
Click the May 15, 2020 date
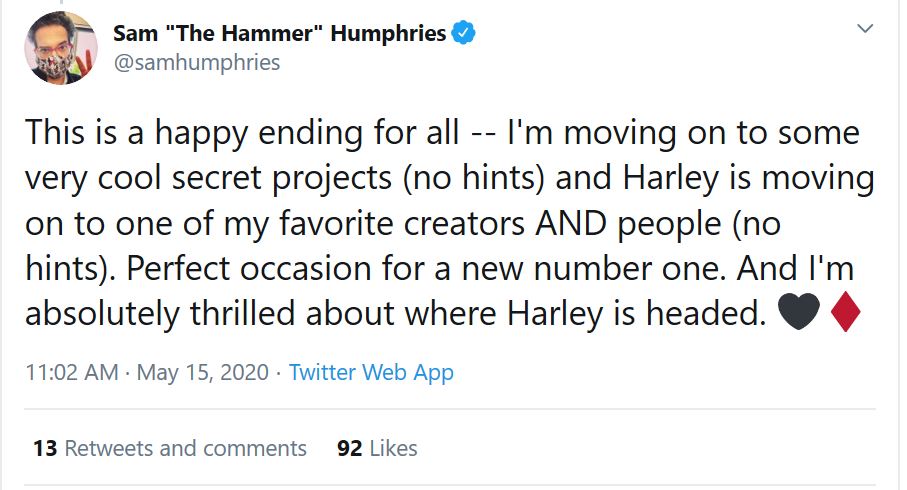(203, 373)
